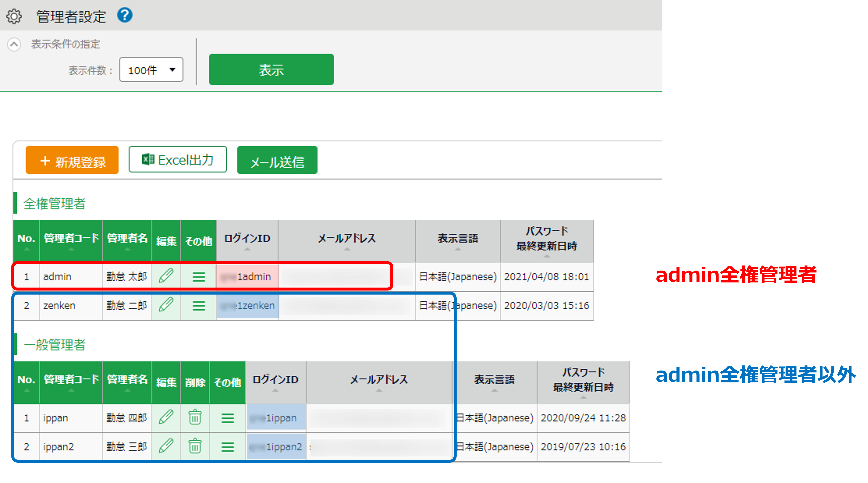The image size is (868, 483).
Task: Click the Excel出力 button
Action: click(178, 160)
